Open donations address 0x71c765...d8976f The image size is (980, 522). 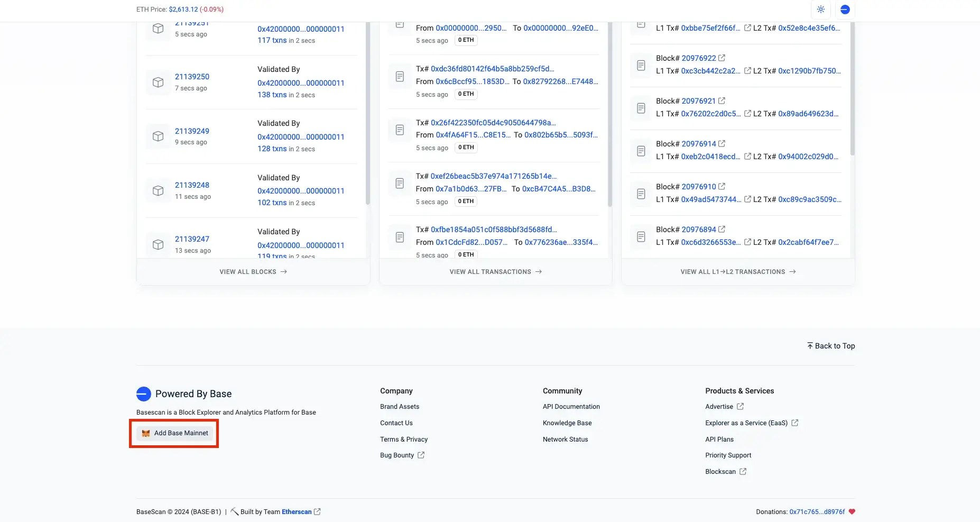(x=817, y=512)
